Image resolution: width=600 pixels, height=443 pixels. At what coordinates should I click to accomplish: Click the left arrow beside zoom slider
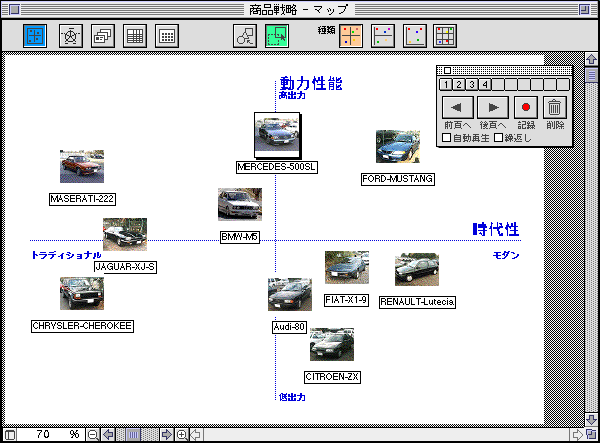point(108,435)
